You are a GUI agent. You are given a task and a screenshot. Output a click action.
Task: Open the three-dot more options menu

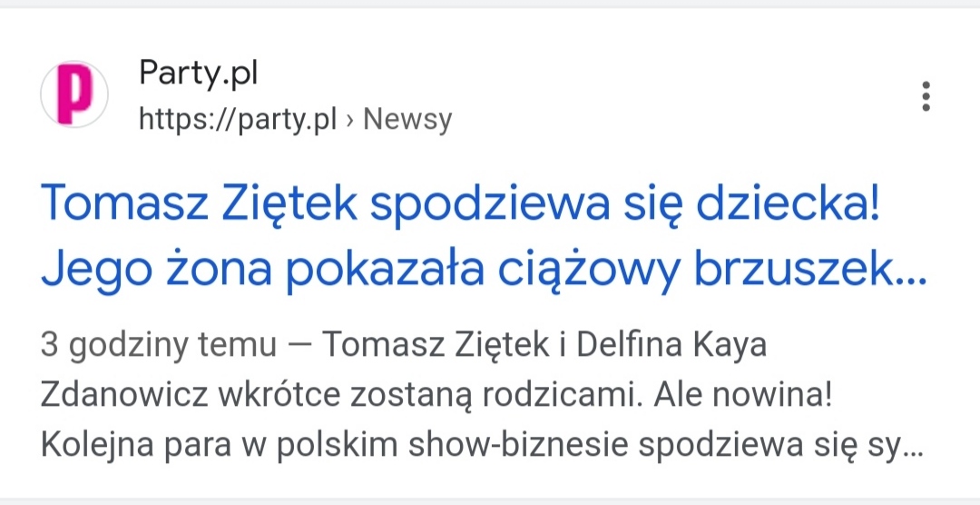pos(926,96)
